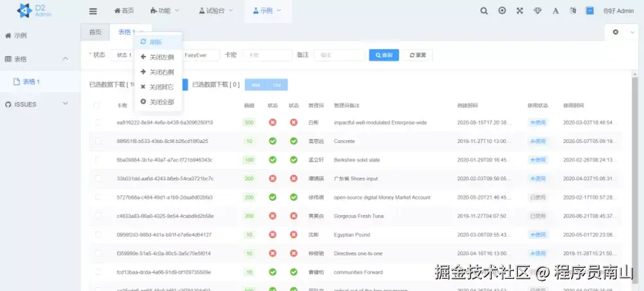Switch language with the translate icon
The width and height of the screenshot is (644, 291).
(573, 11)
